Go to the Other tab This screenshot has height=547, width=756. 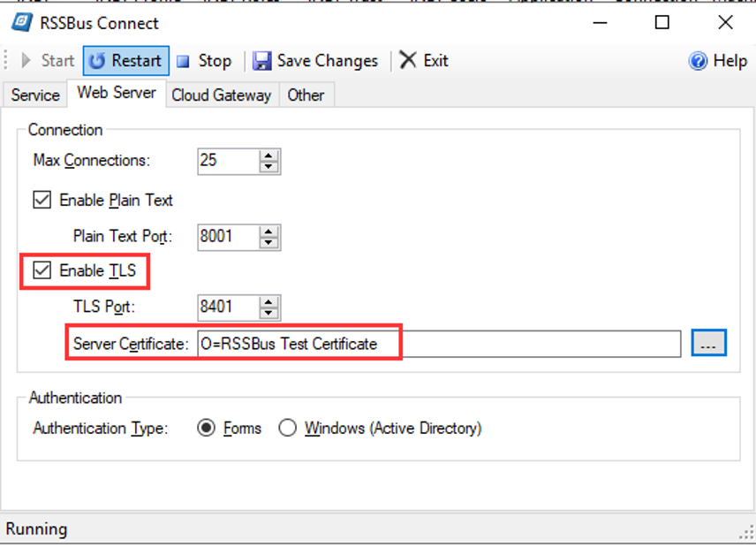[306, 95]
